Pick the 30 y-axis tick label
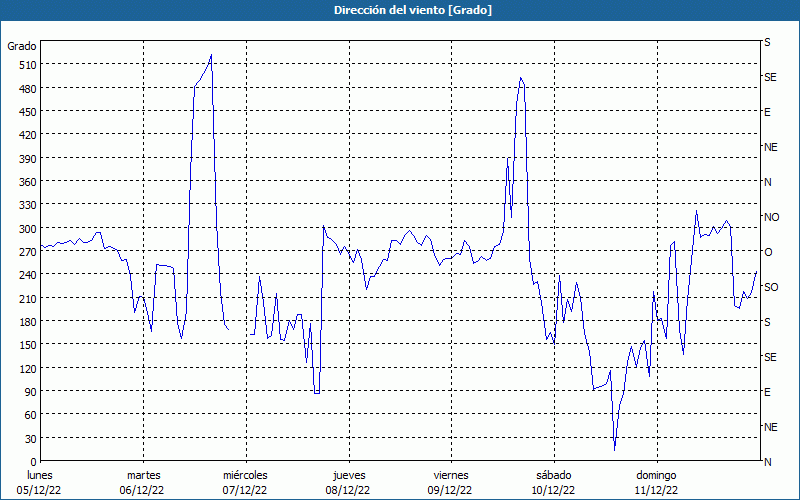Viewport: 800px width, 500px height. point(31,439)
